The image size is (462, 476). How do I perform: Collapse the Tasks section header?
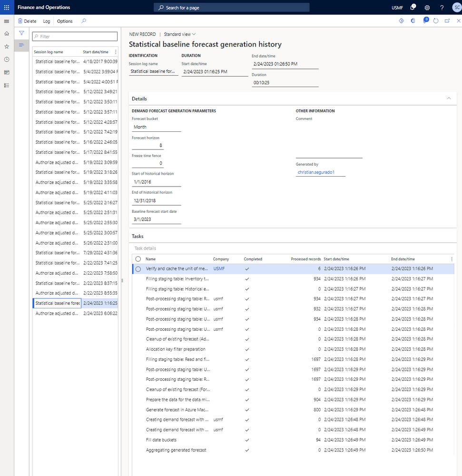pos(293,236)
